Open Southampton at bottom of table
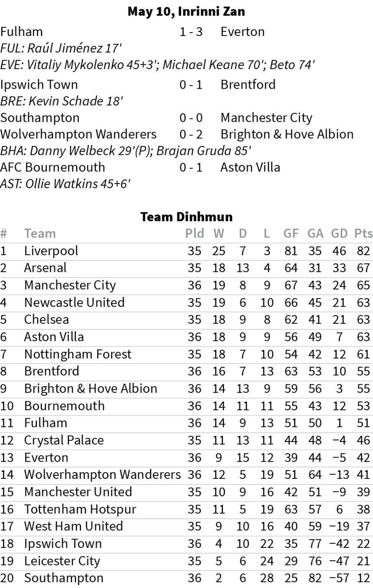Viewport: 373px width, 588px height. point(64,578)
